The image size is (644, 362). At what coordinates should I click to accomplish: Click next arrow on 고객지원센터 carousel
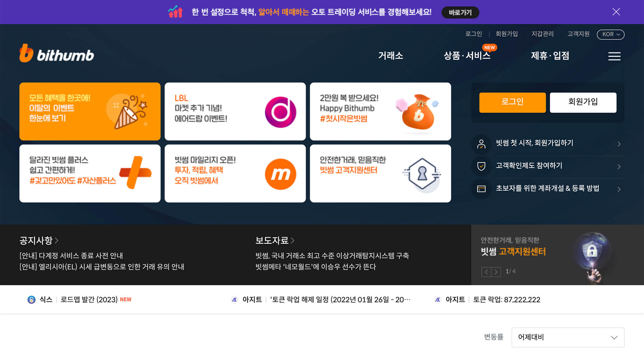tap(496, 272)
